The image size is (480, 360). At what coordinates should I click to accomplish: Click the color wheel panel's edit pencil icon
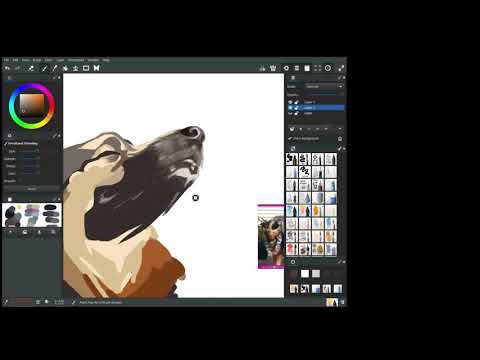click(x=54, y=78)
